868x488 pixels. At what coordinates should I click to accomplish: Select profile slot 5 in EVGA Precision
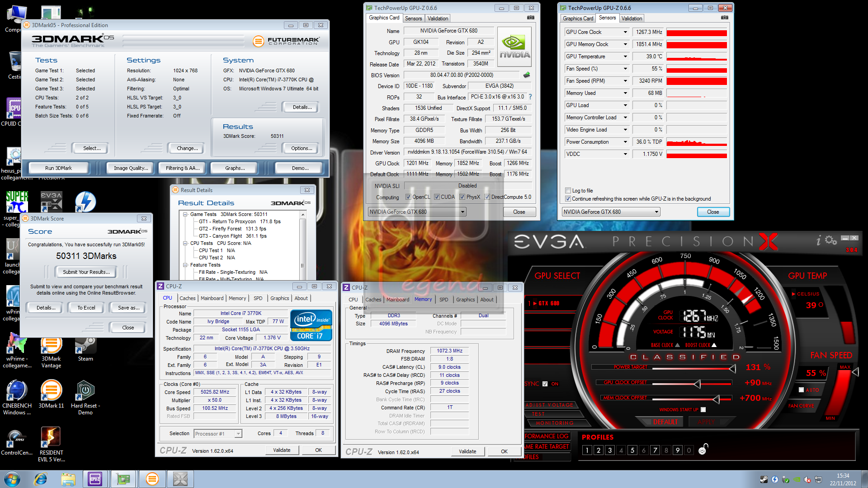pos(632,450)
